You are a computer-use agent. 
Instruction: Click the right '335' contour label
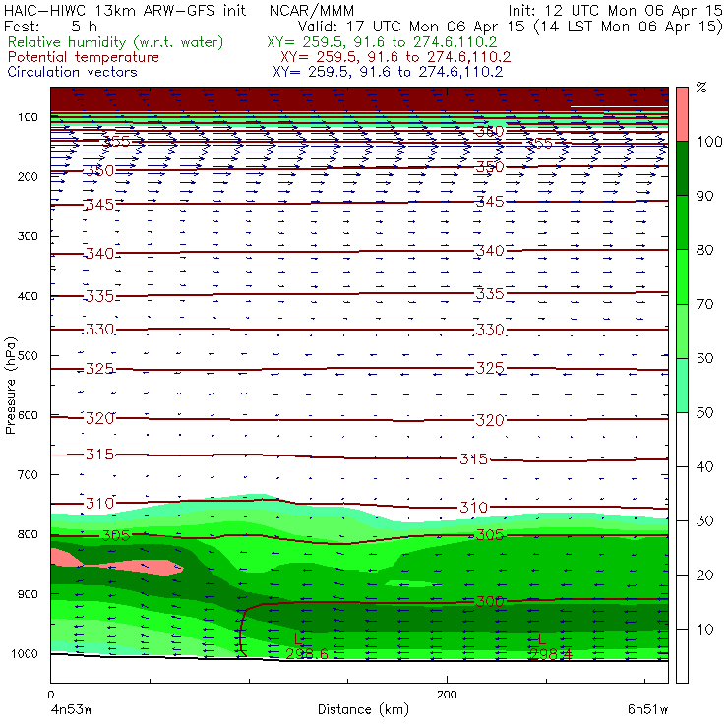click(490, 294)
